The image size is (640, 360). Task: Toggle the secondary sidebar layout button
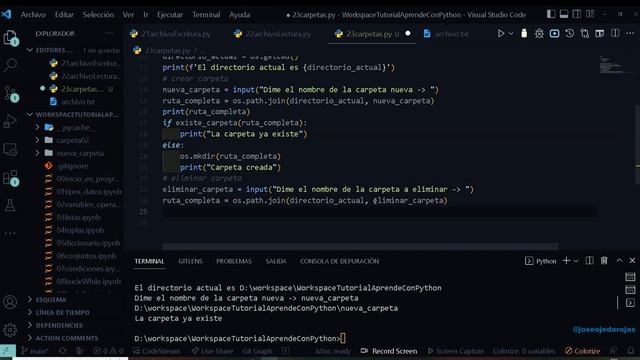click(577, 14)
